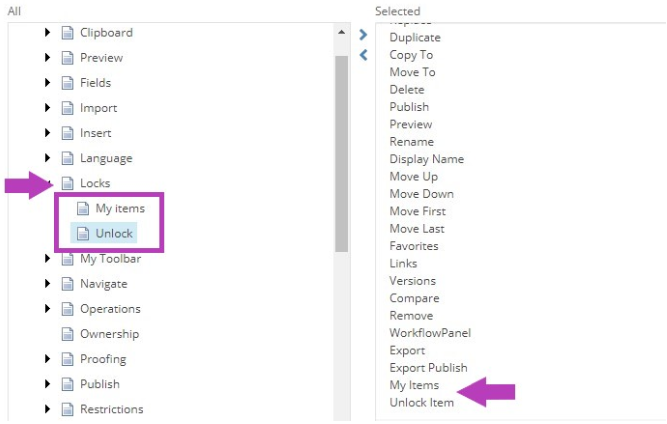Screen dimensions: 667x424
Task: Expand the Import node
Action: tap(47, 108)
